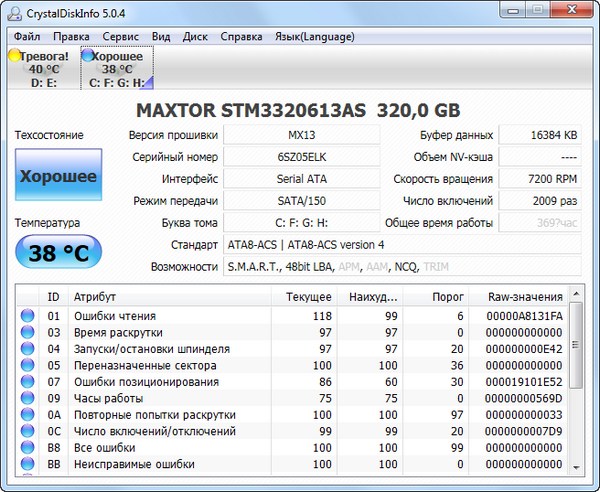Screen dimensions: 600x492
Task: Open the Сервис menu
Action: (121, 36)
